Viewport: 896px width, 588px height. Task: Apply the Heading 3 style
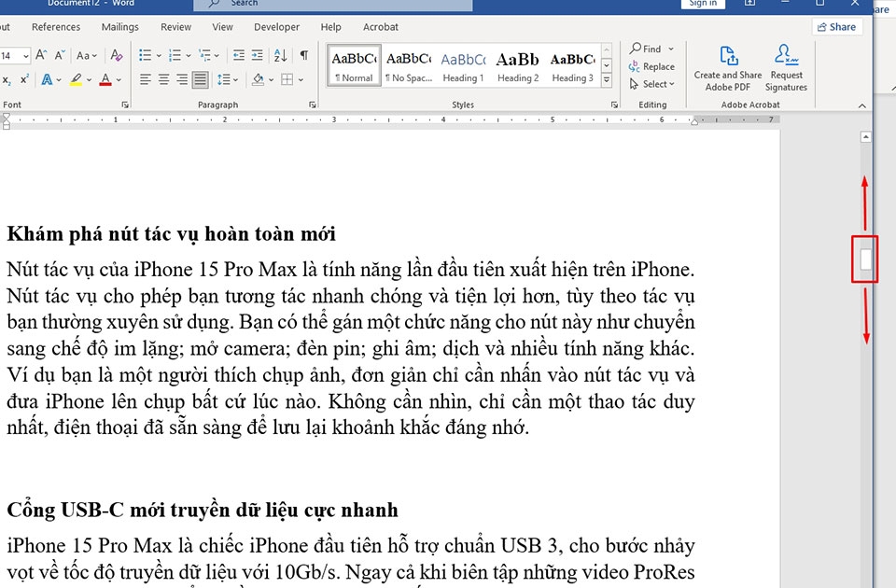tap(572, 65)
